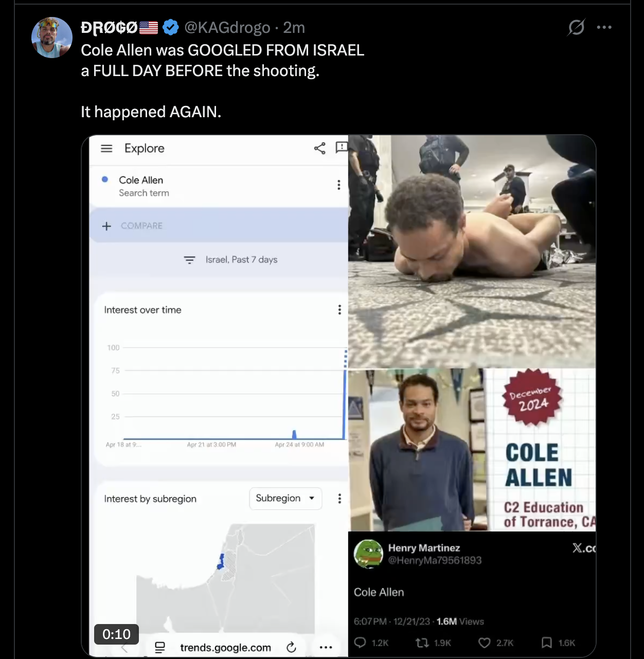Expand the Subregion dropdown

[x=285, y=499]
